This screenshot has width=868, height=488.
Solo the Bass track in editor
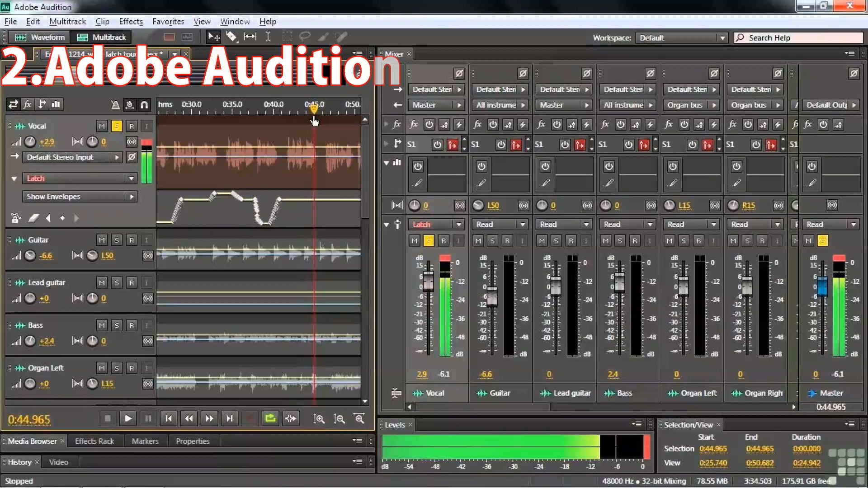(x=117, y=325)
